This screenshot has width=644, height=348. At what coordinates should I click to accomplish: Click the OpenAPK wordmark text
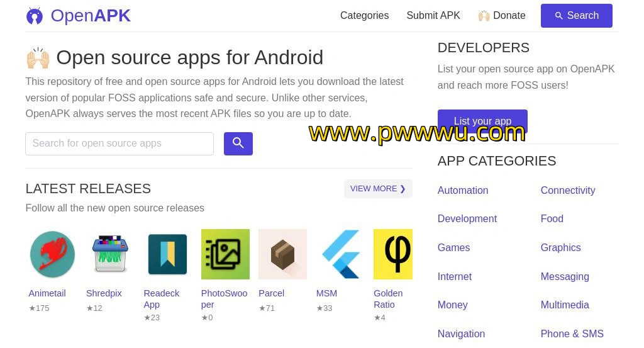[x=91, y=16]
